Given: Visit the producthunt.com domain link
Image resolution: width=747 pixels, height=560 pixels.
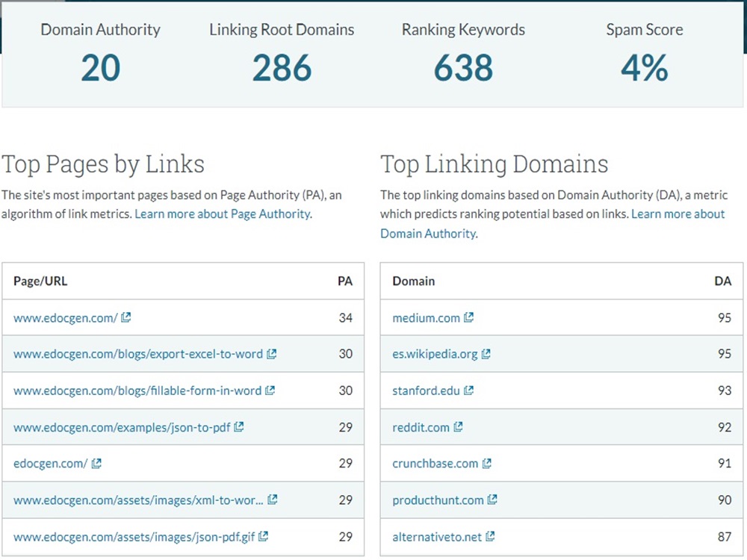Looking at the screenshot, I should (438, 500).
